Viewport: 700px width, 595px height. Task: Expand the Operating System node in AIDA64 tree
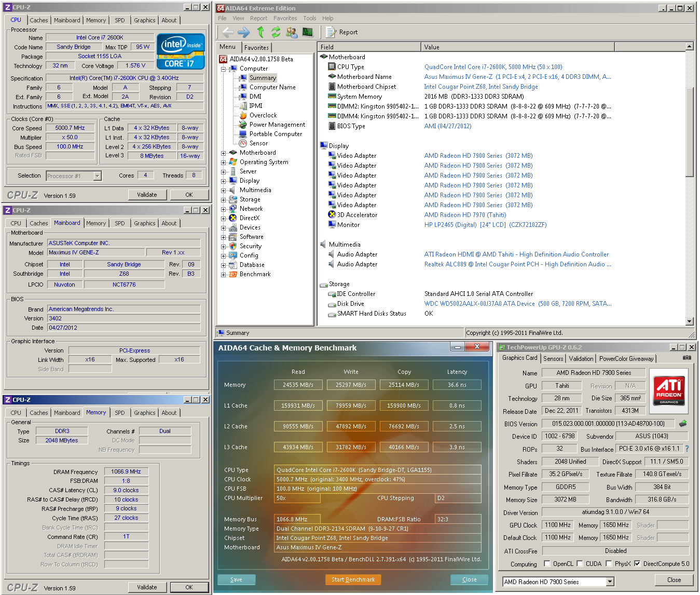tap(223, 162)
